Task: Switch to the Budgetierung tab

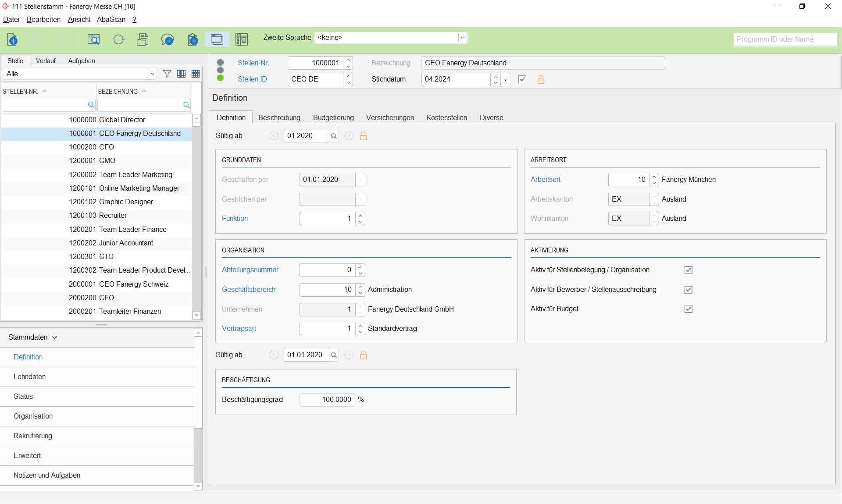Action: click(x=333, y=117)
